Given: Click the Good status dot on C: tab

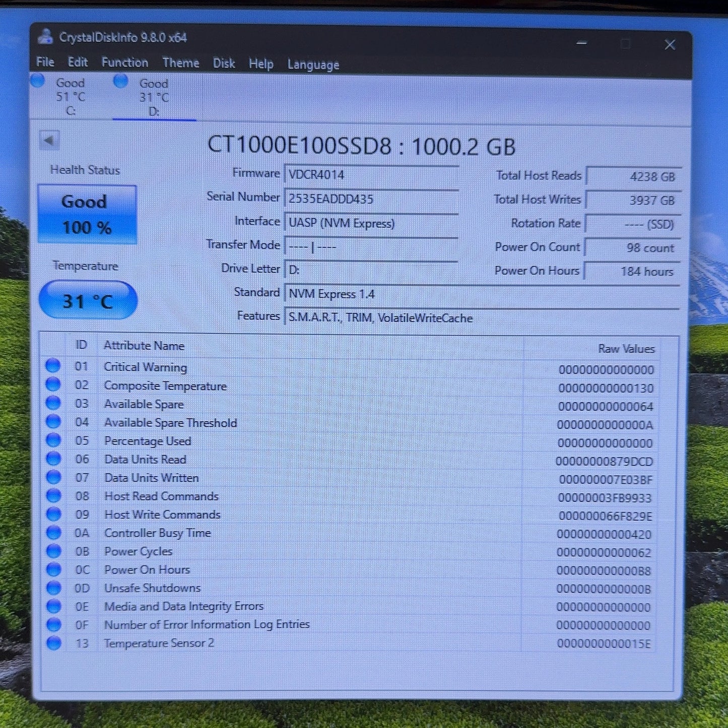Looking at the screenshot, I should (38, 81).
